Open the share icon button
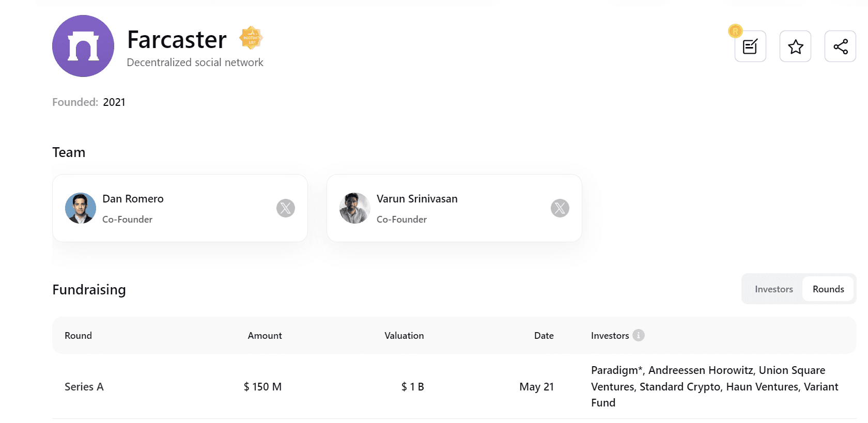The height and width of the screenshot is (423, 868). point(840,46)
